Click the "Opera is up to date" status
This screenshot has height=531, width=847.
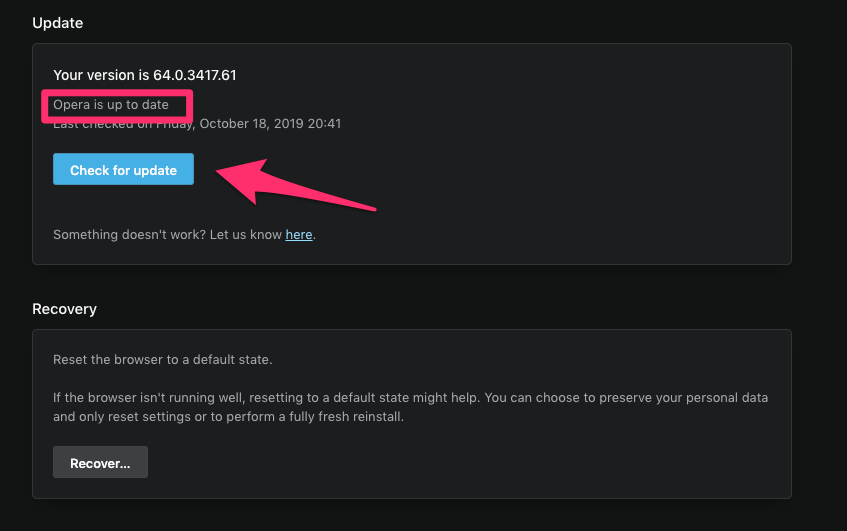tap(111, 105)
